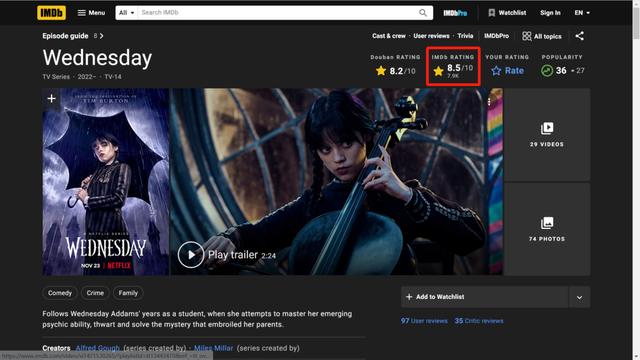This screenshot has height=360, width=640.
Task: Select the Crime genre chip
Action: (x=95, y=293)
